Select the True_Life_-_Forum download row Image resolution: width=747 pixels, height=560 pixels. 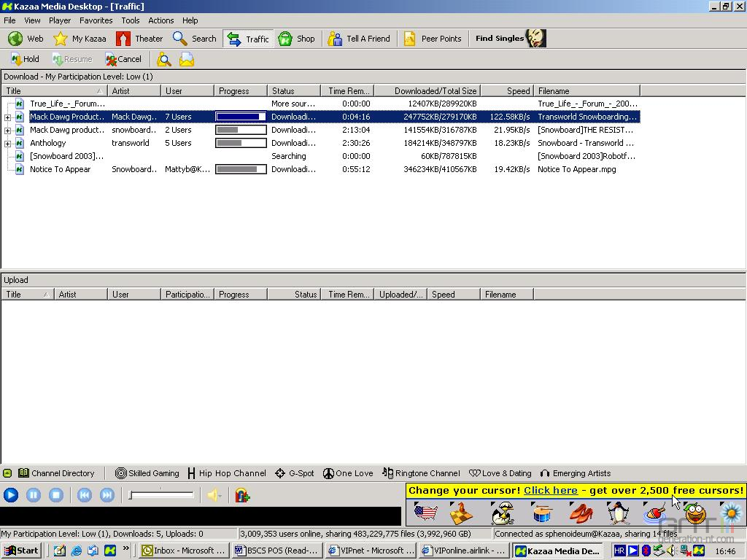(x=327, y=104)
